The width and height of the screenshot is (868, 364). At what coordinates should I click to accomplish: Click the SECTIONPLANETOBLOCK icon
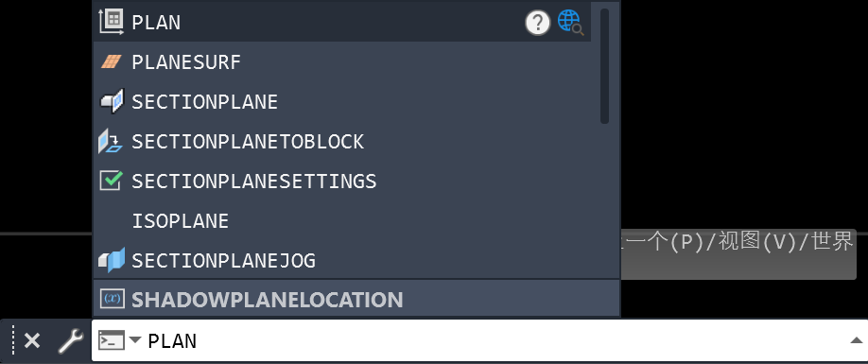(112, 142)
